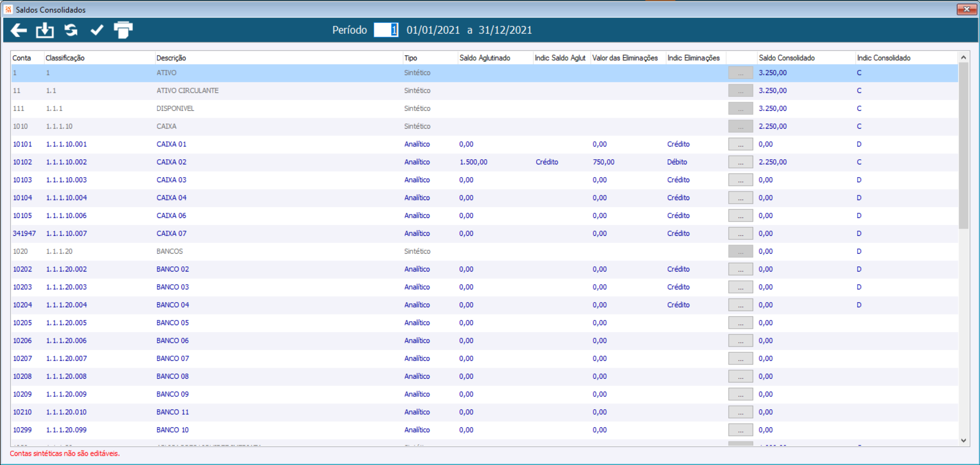This screenshot has width=980, height=465.
Task: Click the BANCO 11 description cell
Action: coord(173,412)
